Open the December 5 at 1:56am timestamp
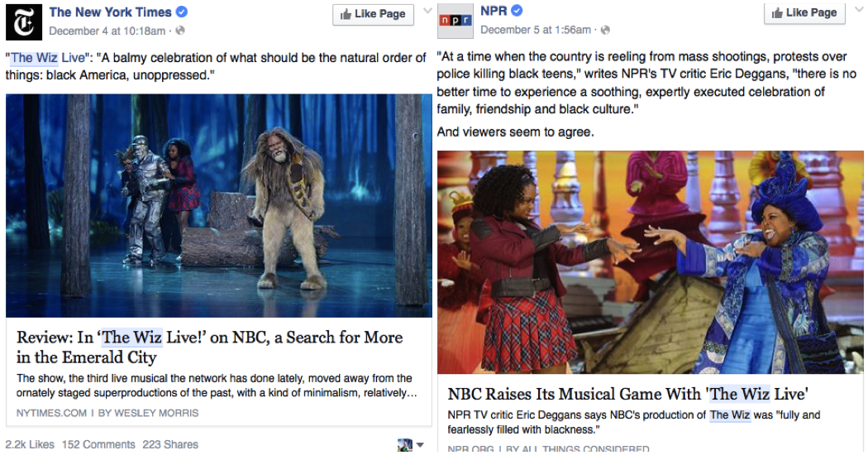Image resolution: width=868 pixels, height=455 pixels. [x=536, y=30]
